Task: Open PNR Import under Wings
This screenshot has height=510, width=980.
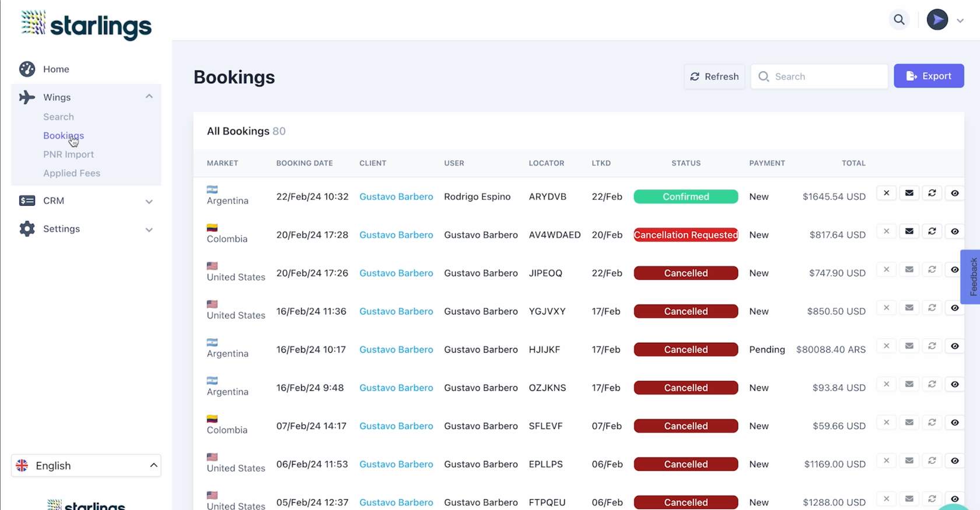Action: click(68, 154)
